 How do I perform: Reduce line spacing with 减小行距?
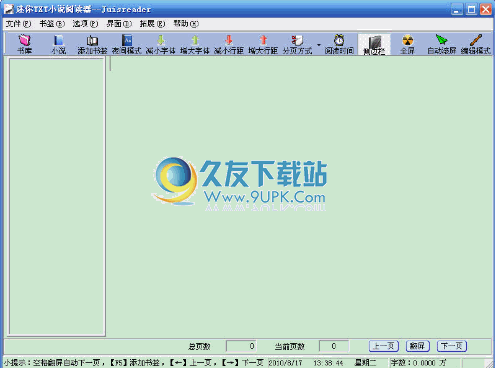229,44
